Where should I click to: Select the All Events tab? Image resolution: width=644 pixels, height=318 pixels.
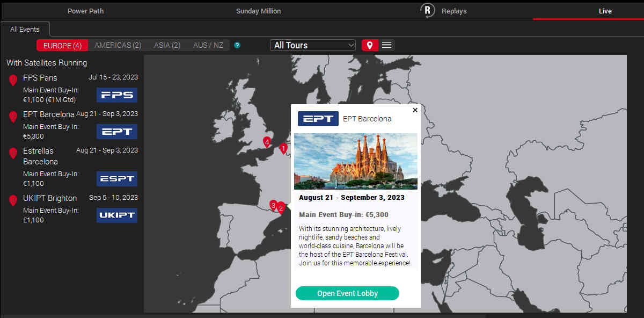(x=25, y=30)
